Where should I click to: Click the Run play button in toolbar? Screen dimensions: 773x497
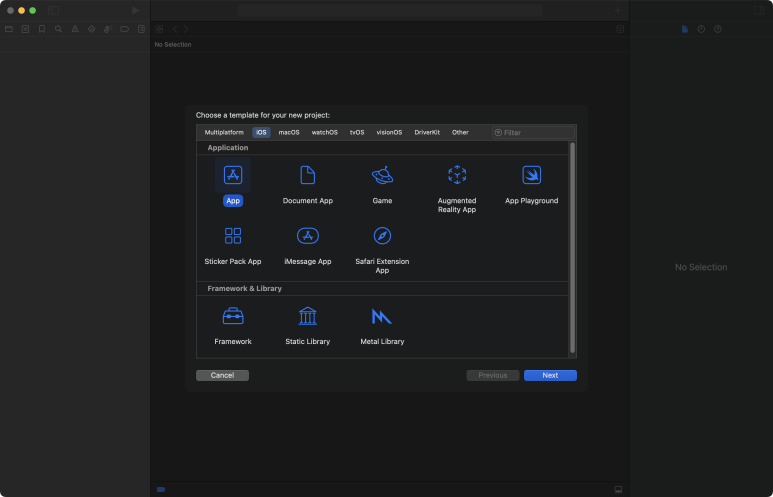pyautogui.click(x=136, y=10)
